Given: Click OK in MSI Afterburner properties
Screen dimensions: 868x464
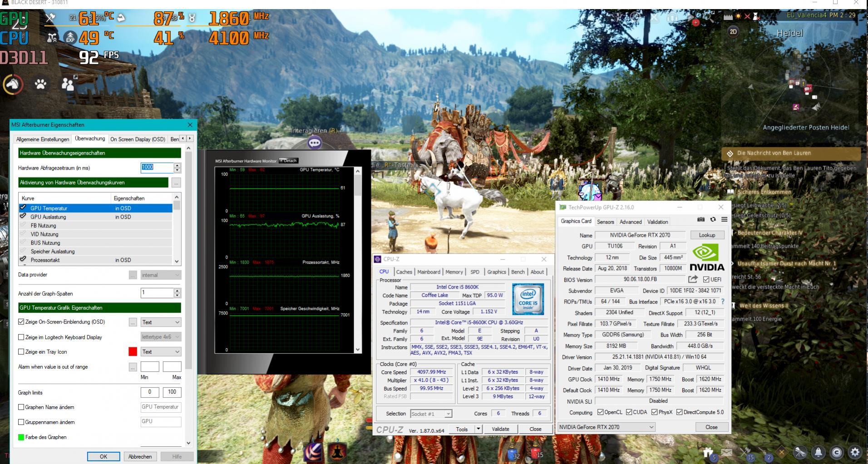Looking at the screenshot, I should coord(104,456).
